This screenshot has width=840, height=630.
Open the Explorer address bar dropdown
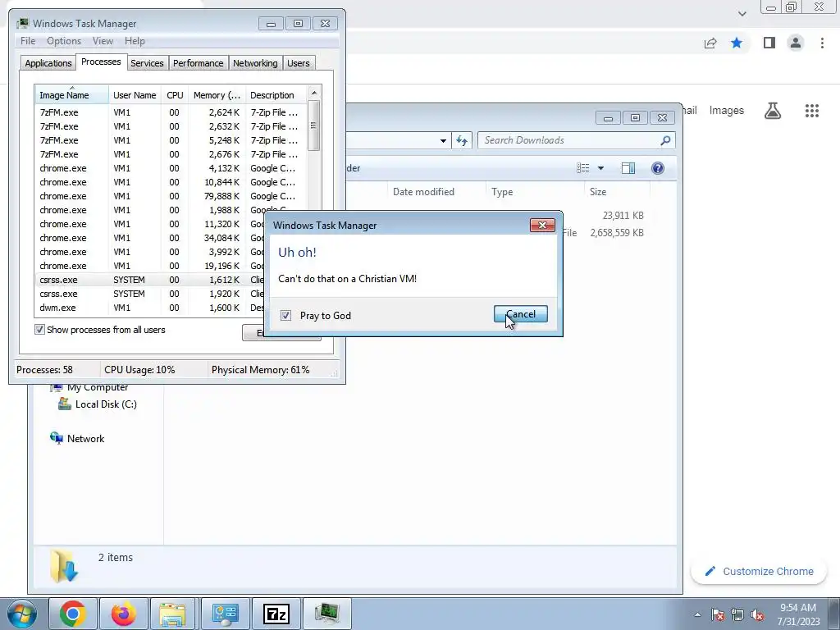coord(443,141)
